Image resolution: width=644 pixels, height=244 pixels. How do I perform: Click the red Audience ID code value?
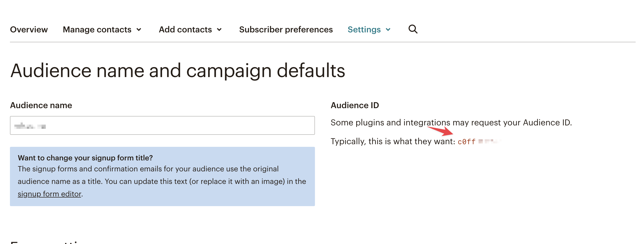pyautogui.click(x=466, y=142)
